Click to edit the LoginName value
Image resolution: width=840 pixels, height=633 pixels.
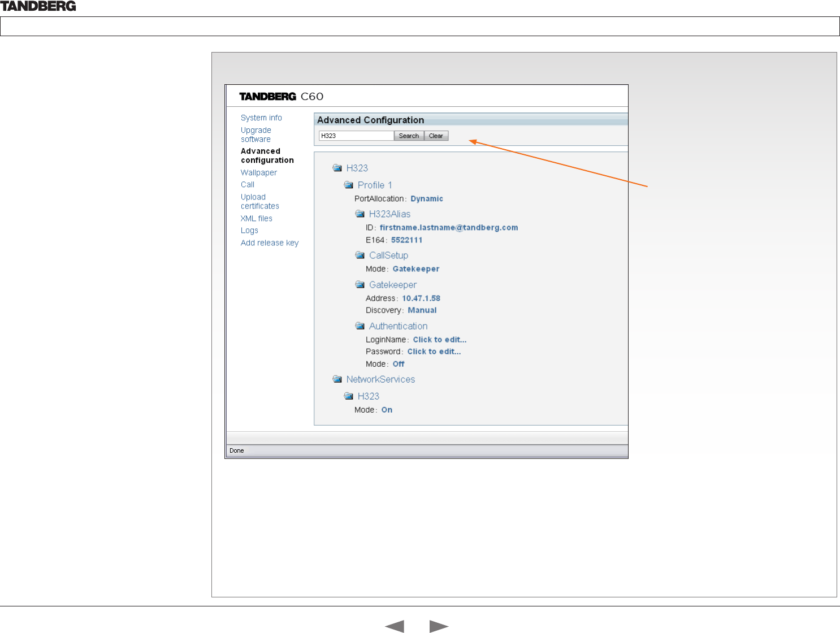point(440,340)
